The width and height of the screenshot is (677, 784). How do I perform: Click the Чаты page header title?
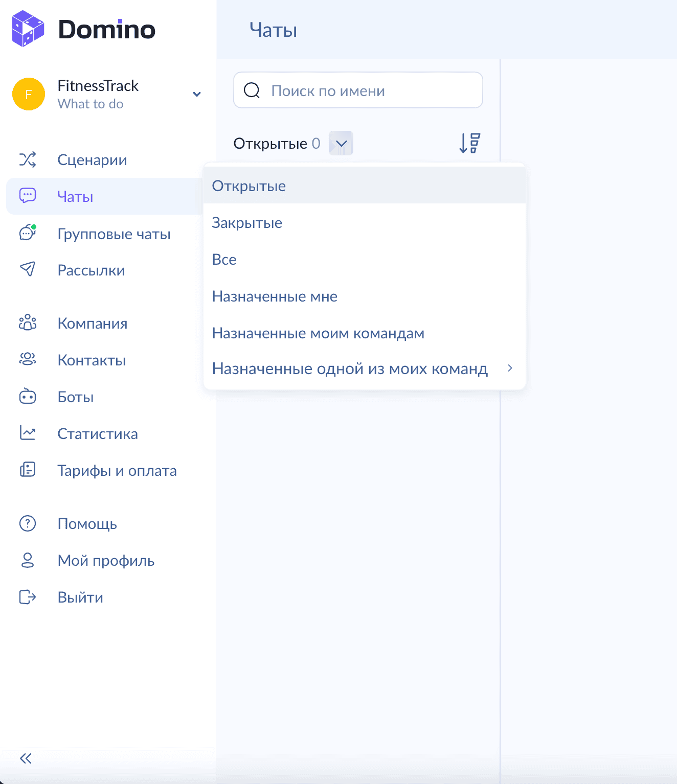click(x=274, y=30)
